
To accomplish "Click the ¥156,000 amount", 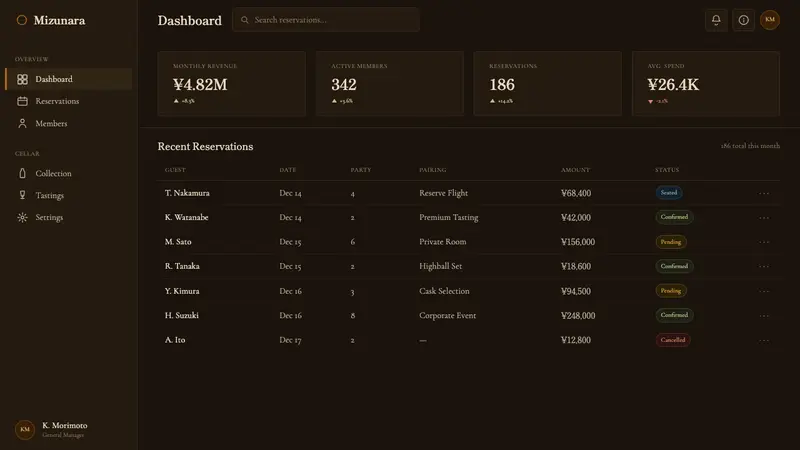I will pyautogui.click(x=578, y=242).
